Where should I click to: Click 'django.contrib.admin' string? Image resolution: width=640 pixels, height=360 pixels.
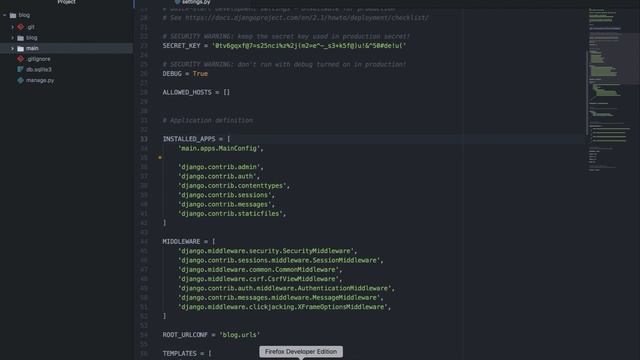[219, 167]
